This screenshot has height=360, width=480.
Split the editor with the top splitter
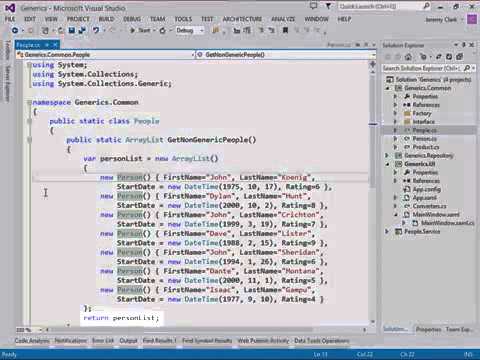(373, 63)
